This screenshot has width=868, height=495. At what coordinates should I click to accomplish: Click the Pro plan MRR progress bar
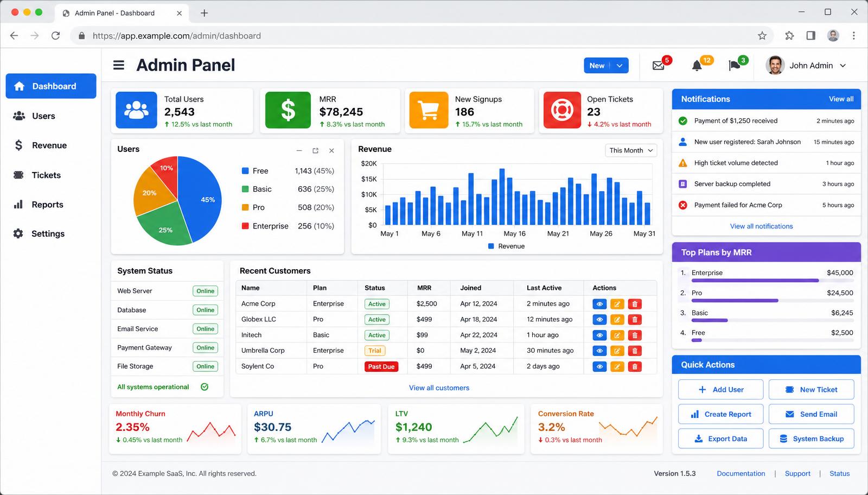click(x=773, y=301)
